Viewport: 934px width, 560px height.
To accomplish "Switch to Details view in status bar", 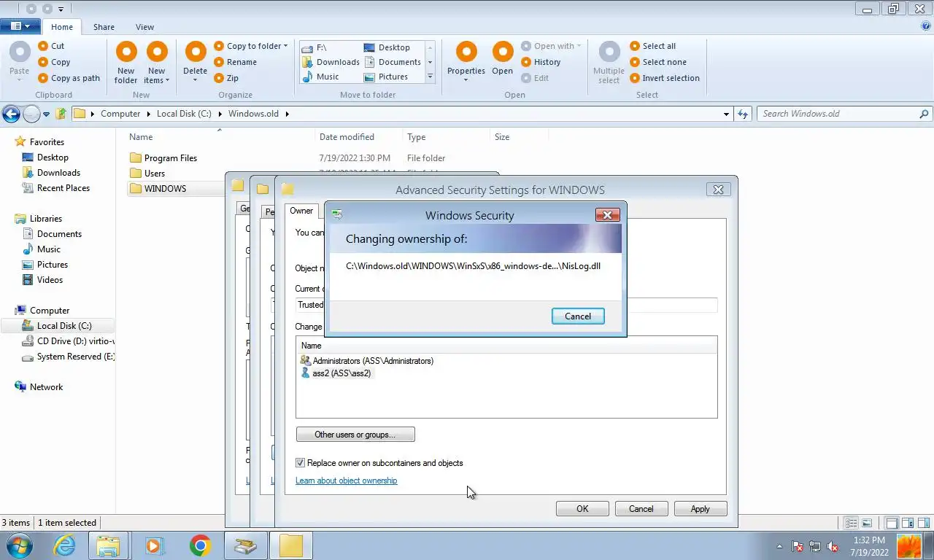I will pos(851,523).
